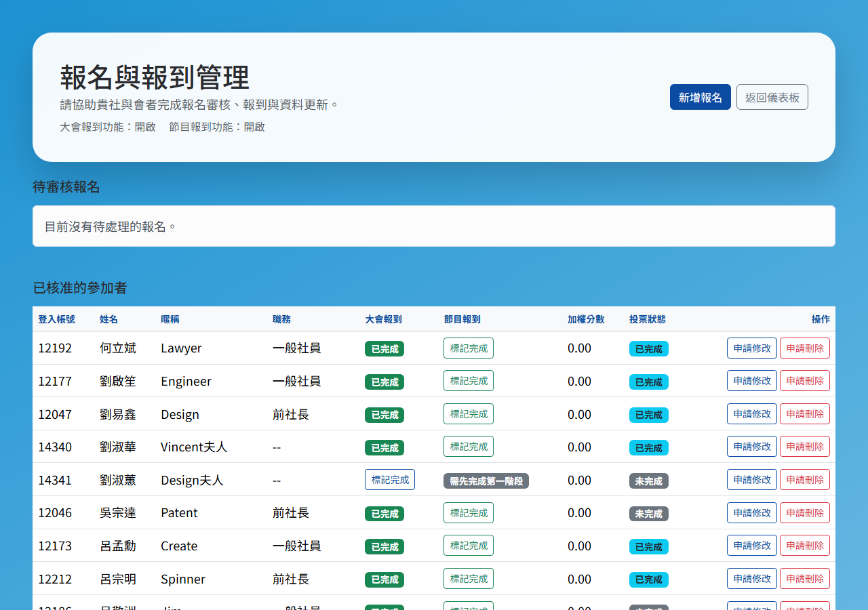Click 未完成 vote badge for 吳宗達

[648, 514]
